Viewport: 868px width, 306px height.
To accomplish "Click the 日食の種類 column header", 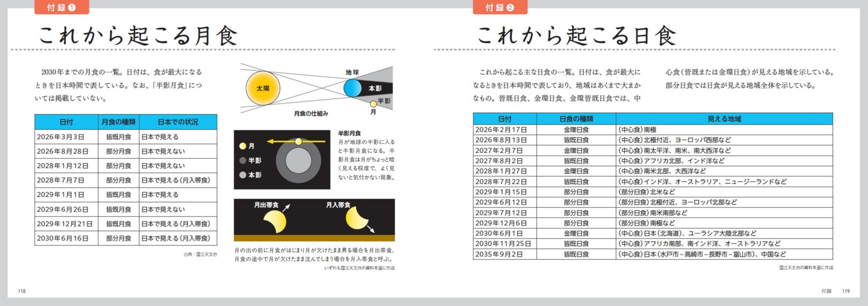I will point(576,119).
